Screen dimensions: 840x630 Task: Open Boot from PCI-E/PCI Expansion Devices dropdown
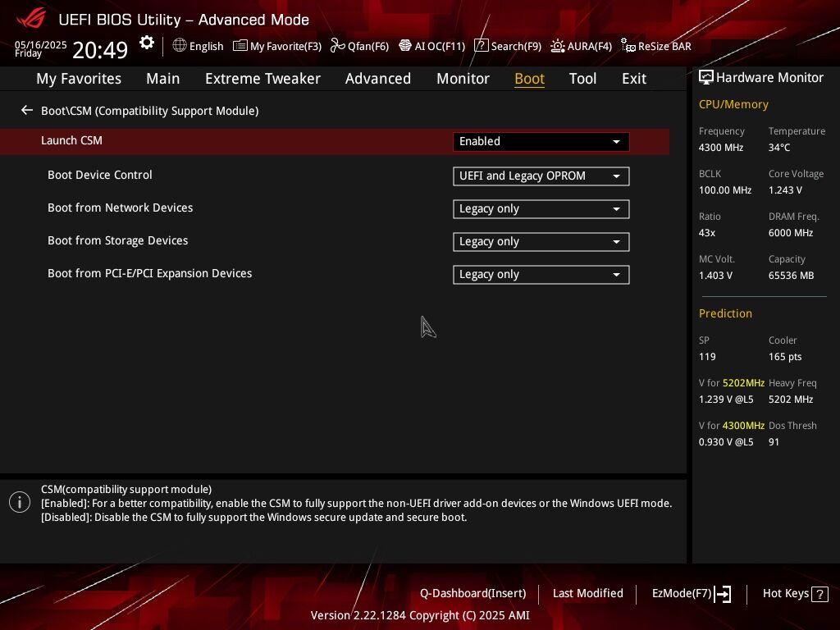(541, 274)
